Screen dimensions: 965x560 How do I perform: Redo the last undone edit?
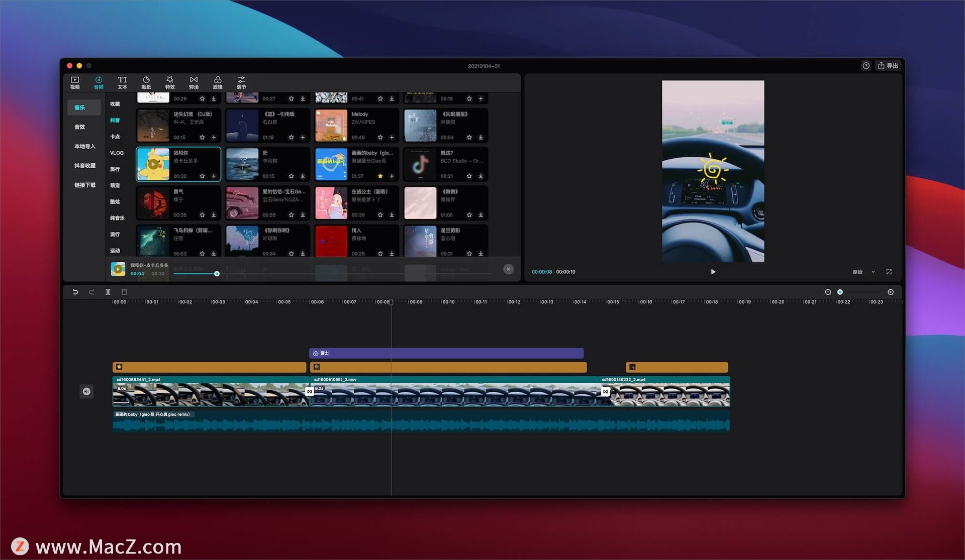coord(91,292)
